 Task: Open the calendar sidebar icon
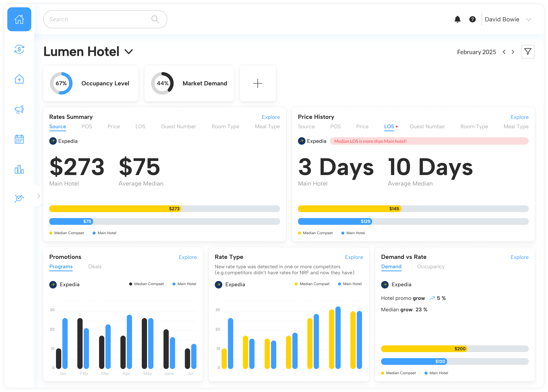pos(19,139)
